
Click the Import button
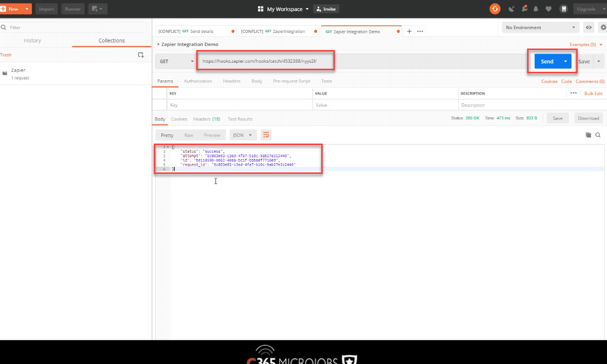(47, 9)
